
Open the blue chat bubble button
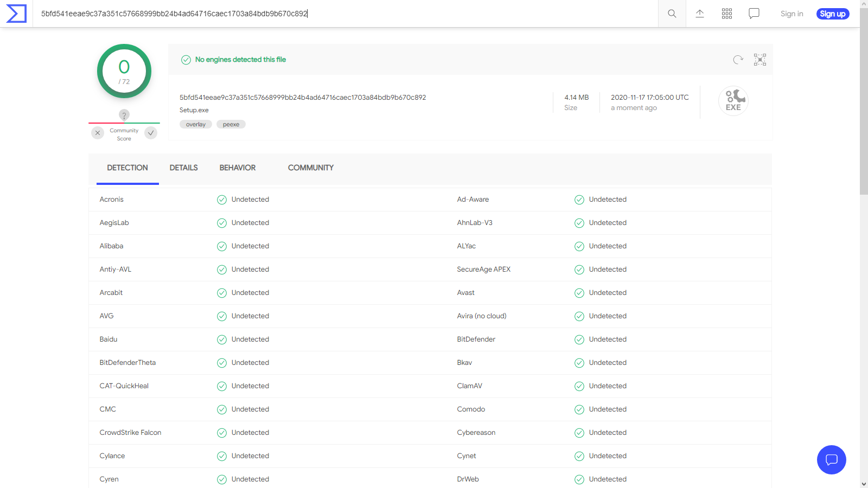coord(832,460)
